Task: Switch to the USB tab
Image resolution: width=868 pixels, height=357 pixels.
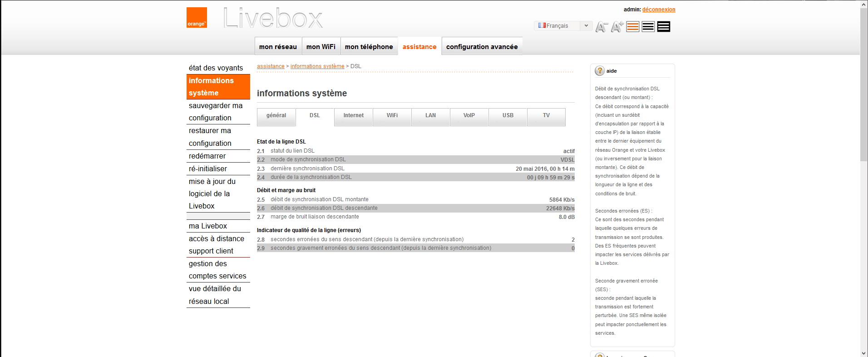Action: (x=508, y=116)
